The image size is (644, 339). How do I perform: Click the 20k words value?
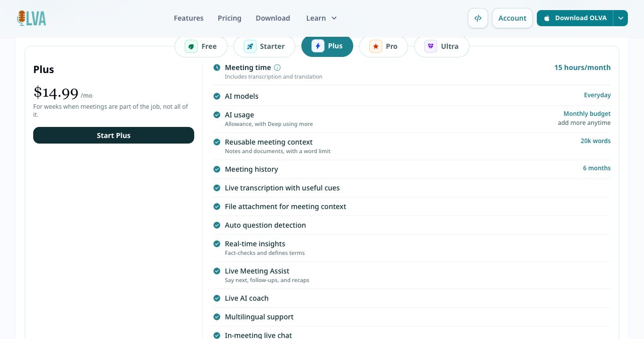click(x=596, y=141)
